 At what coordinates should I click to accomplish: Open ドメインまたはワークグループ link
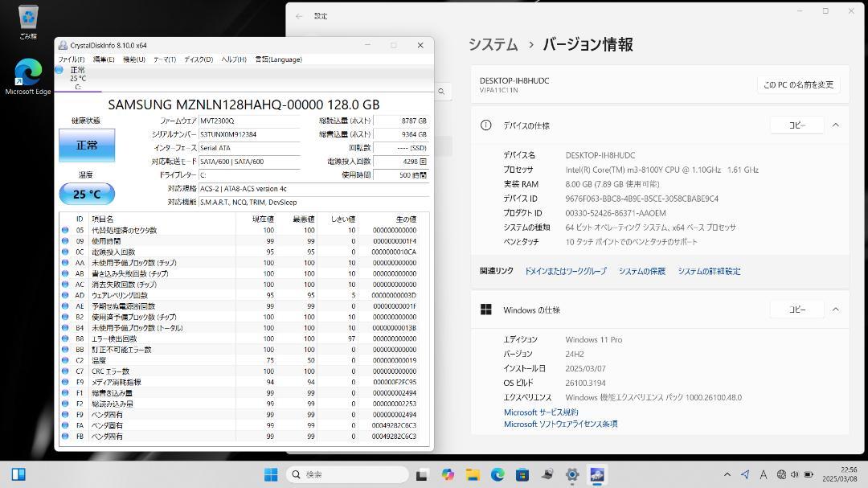point(565,271)
